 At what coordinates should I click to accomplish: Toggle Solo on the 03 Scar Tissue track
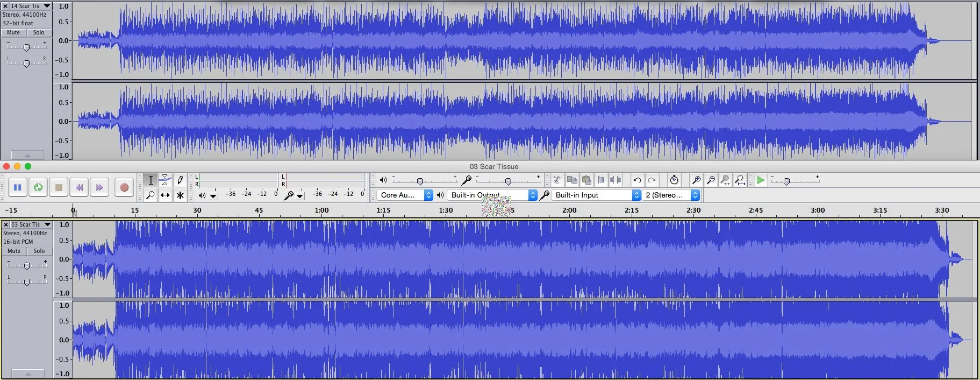pyautogui.click(x=39, y=251)
